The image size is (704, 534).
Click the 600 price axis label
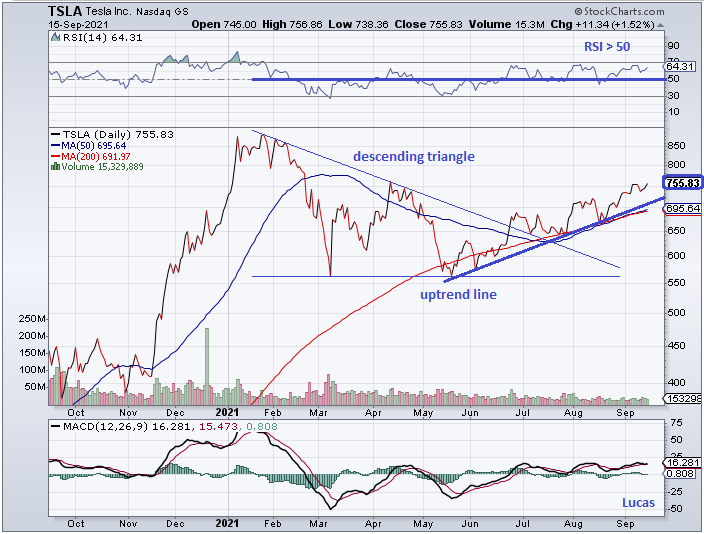[x=677, y=256]
